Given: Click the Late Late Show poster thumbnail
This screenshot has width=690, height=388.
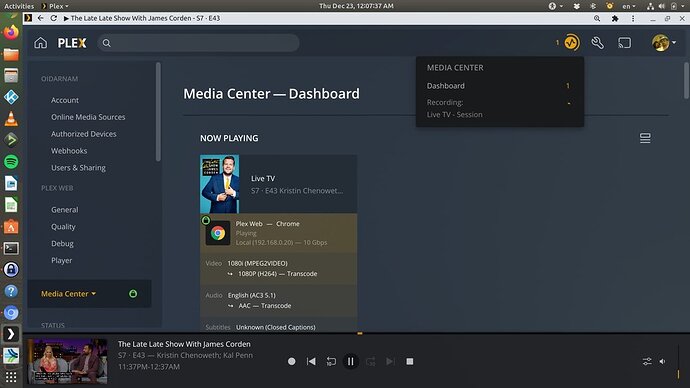Looking at the screenshot, I should click(220, 184).
